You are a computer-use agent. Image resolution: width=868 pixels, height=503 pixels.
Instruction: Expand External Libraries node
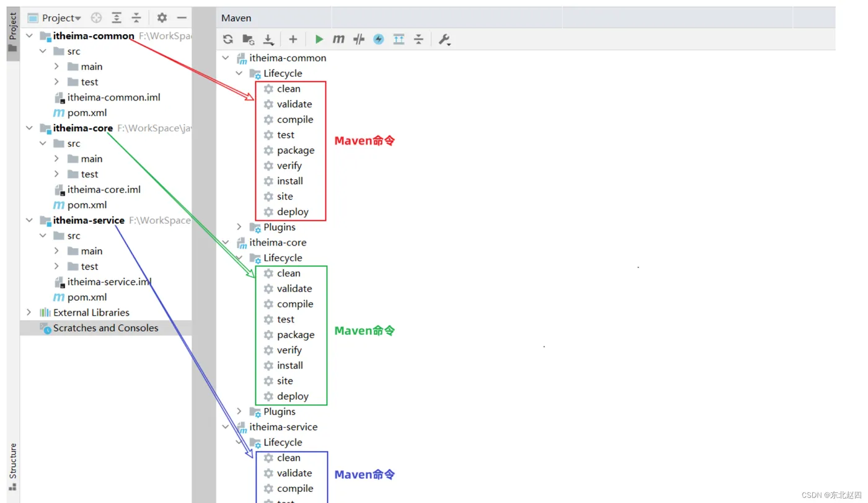(29, 313)
